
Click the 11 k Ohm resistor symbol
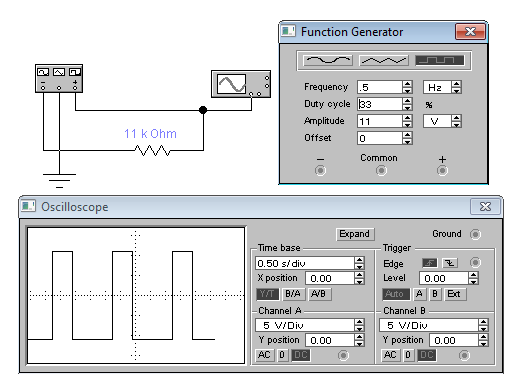coord(152,150)
